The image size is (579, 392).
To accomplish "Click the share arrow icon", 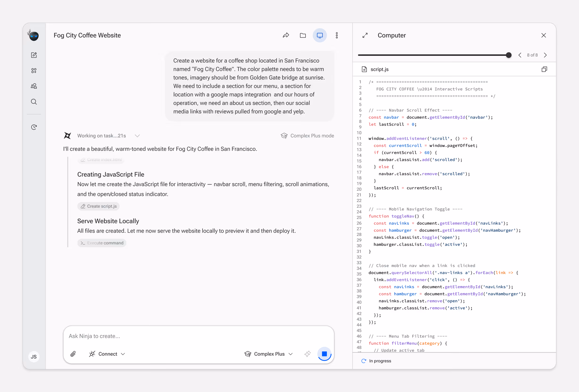I will click(286, 35).
